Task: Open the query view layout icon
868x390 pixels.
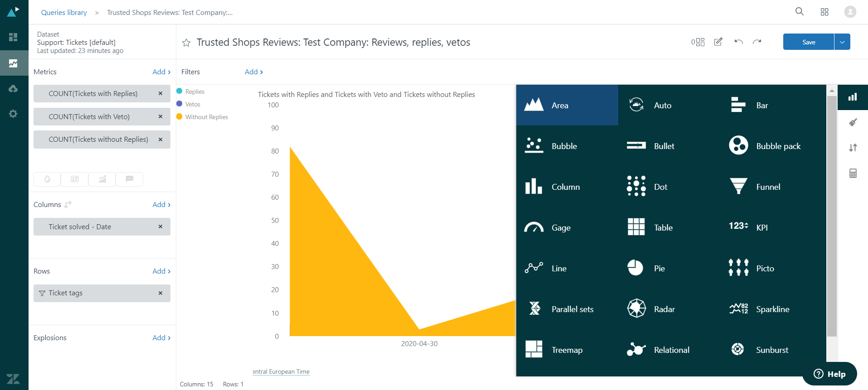Action: click(x=698, y=42)
